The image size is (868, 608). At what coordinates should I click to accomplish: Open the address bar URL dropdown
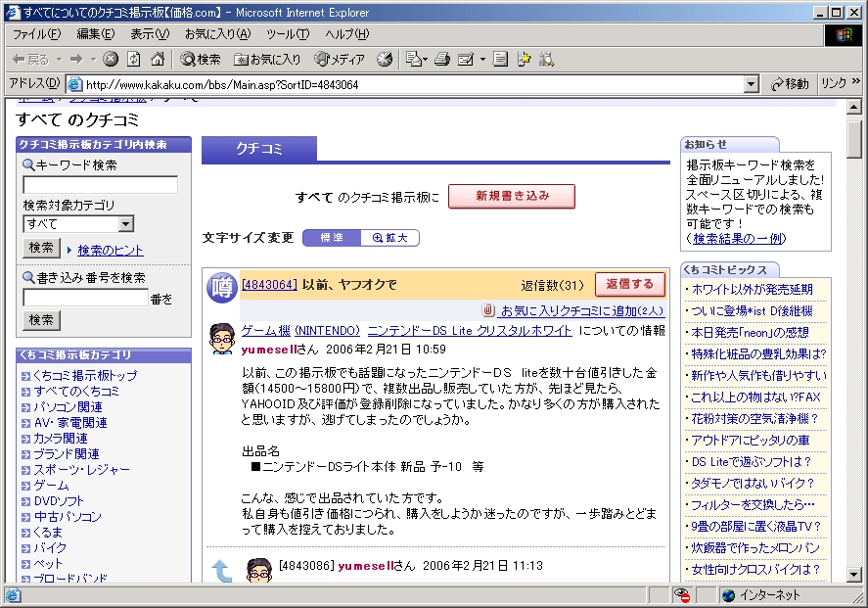pyautogui.click(x=751, y=85)
